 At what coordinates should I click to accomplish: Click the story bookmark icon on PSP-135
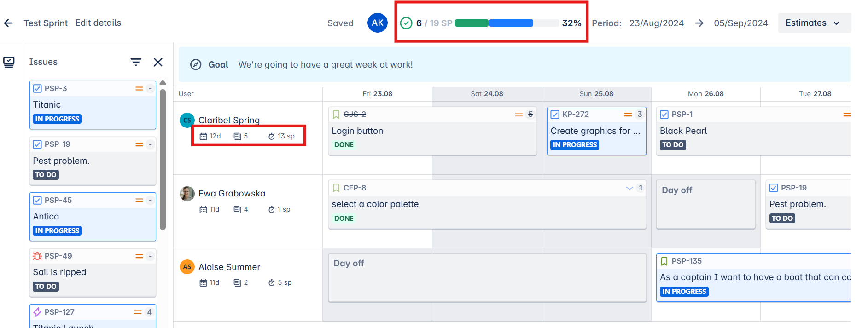(x=664, y=261)
